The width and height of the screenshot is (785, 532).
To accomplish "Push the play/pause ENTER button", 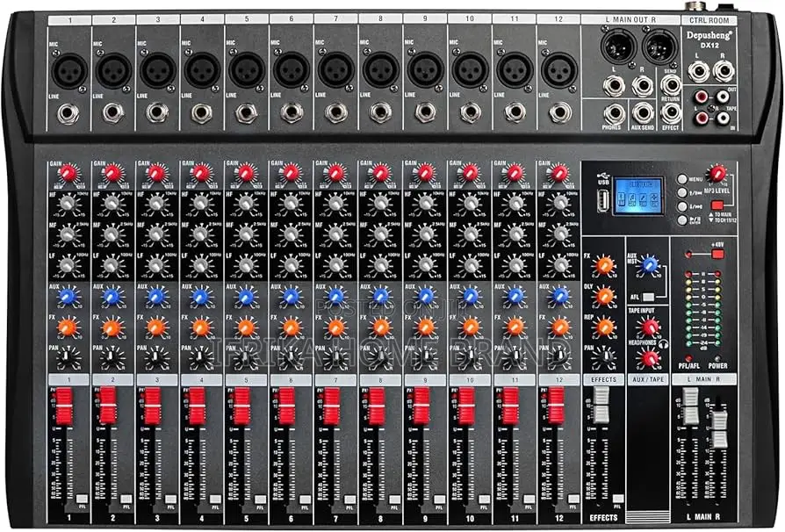I will point(682,219).
